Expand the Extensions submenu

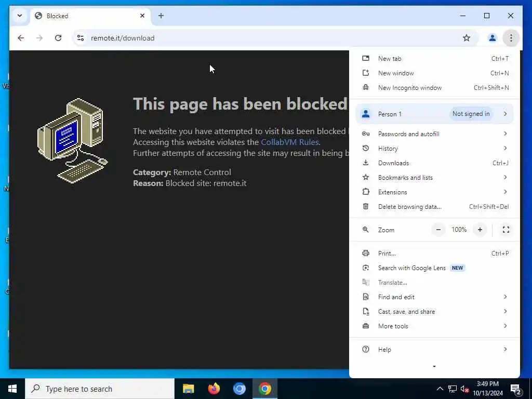pyautogui.click(x=434, y=192)
